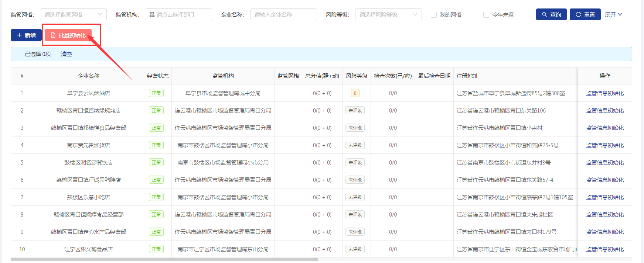This screenshot has height=263, width=644.
Task: Click the horizontal scrollbar below the table
Action: click(x=164, y=259)
